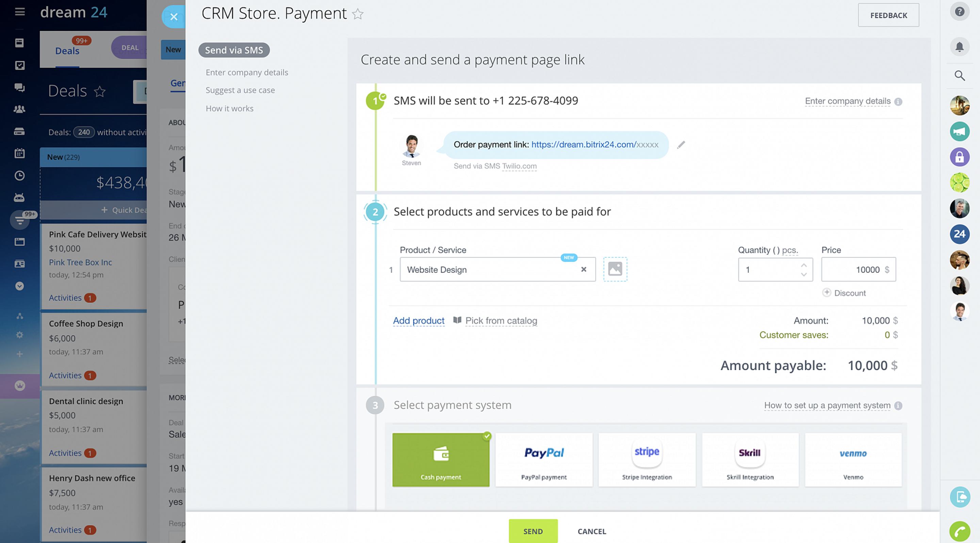980x543 pixels.
Task: Favorite CRM Store Payment with star icon
Action: [x=357, y=14]
